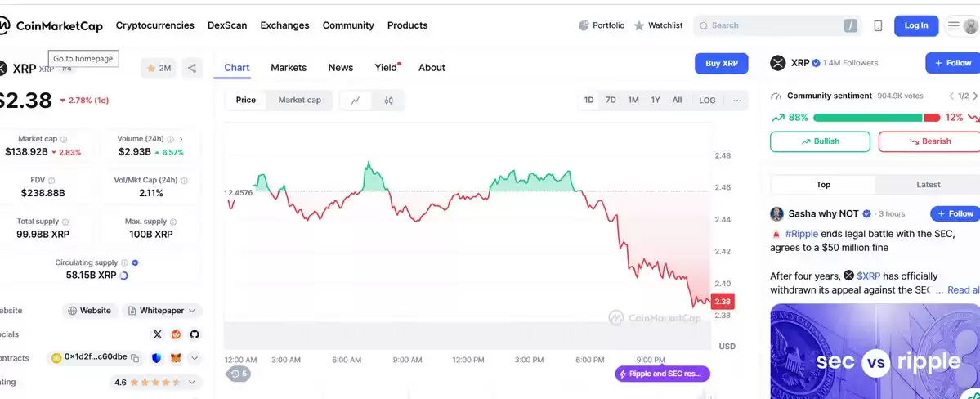Set chart range to 1M
This screenshot has height=399, width=980.
pos(633,100)
